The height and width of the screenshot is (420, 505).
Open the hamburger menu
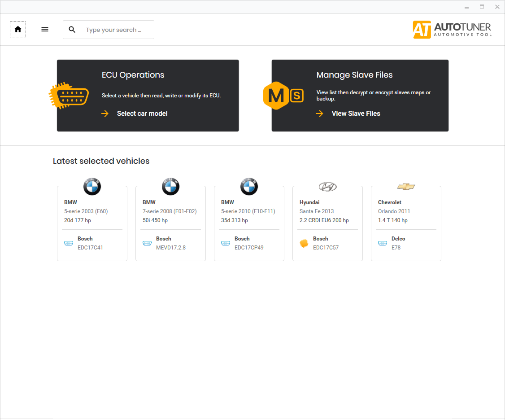click(x=45, y=30)
